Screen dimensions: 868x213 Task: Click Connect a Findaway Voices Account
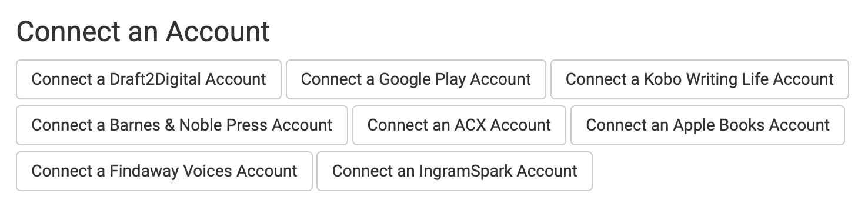[x=164, y=171]
